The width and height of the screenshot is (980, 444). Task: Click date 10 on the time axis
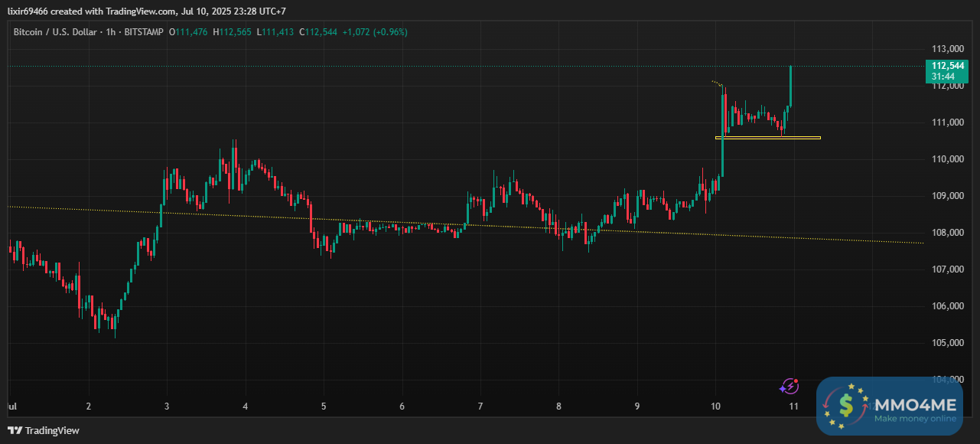(716, 406)
